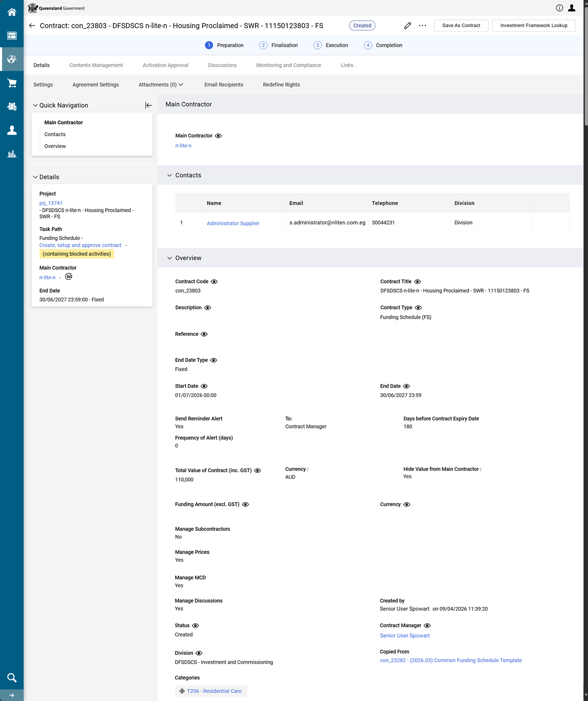Open the shopping cart sidebar icon

click(12, 83)
